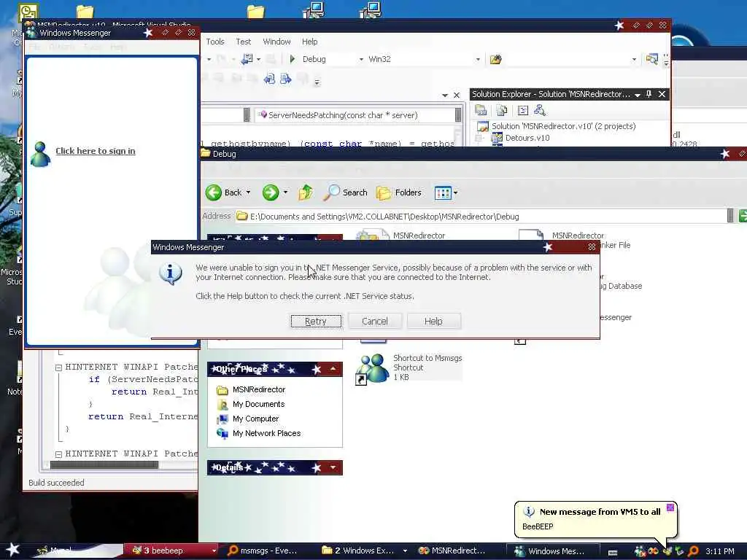
Task: Click the code editor horizontal scrollbar
Action: pos(104,464)
